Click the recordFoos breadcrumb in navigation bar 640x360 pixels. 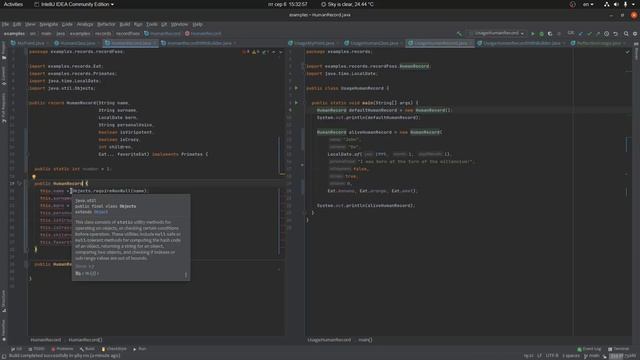pos(128,33)
